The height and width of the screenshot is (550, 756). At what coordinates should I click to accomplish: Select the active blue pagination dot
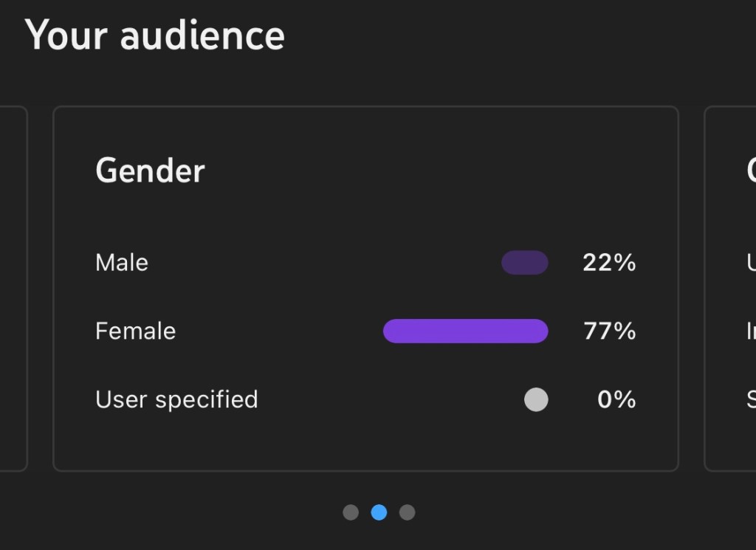379,512
